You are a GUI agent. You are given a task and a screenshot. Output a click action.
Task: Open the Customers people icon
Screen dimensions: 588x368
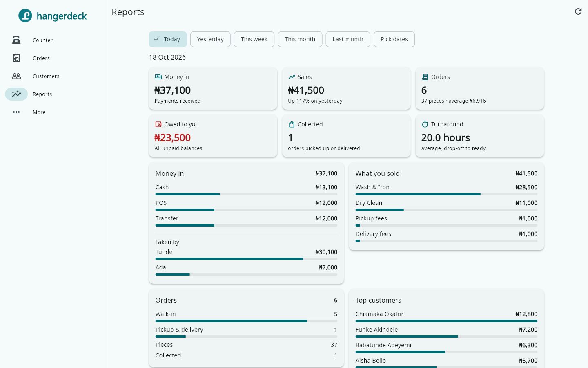point(16,76)
